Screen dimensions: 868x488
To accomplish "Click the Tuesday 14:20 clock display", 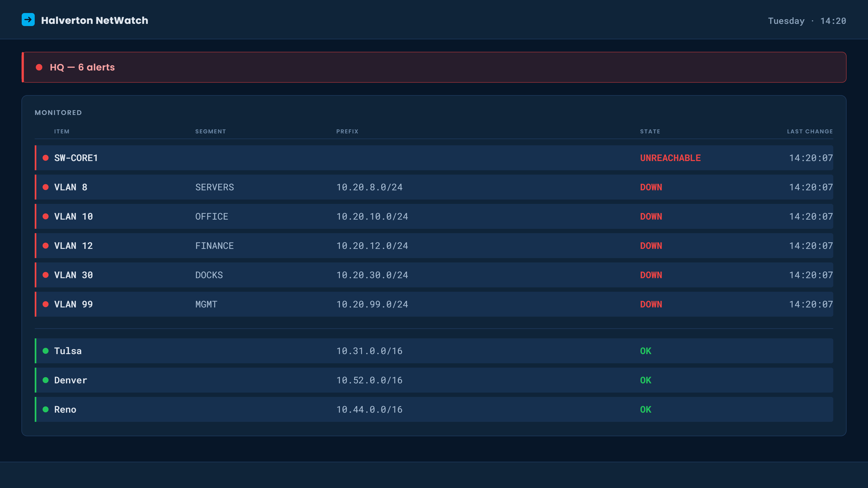I will coord(807,21).
